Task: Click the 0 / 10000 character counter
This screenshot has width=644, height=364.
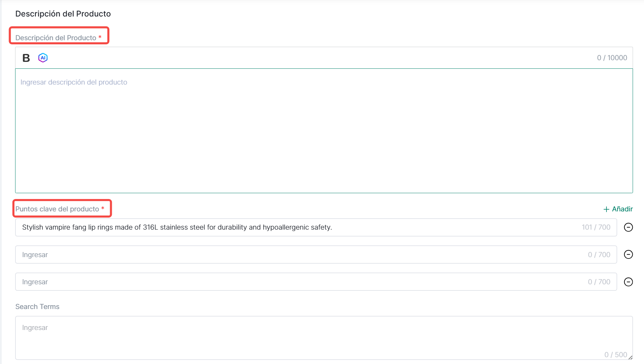Action: tap(612, 58)
